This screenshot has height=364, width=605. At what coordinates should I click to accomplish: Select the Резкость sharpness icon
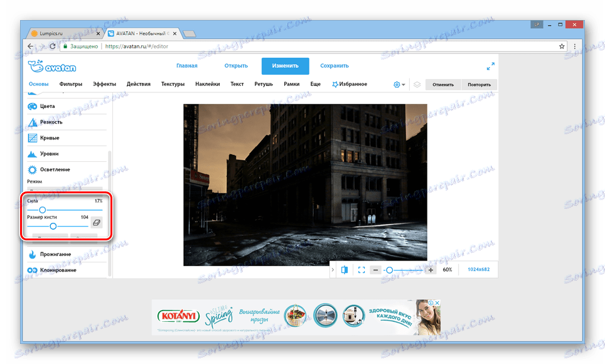point(33,122)
